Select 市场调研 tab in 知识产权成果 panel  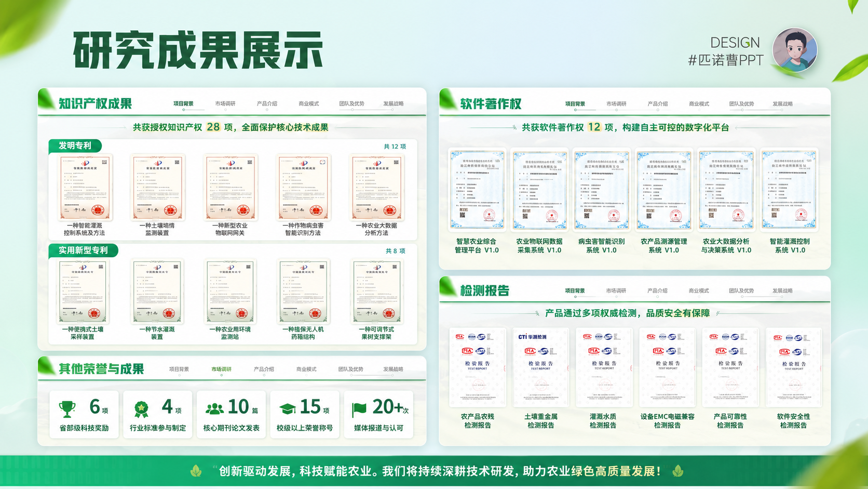click(x=225, y=104)
